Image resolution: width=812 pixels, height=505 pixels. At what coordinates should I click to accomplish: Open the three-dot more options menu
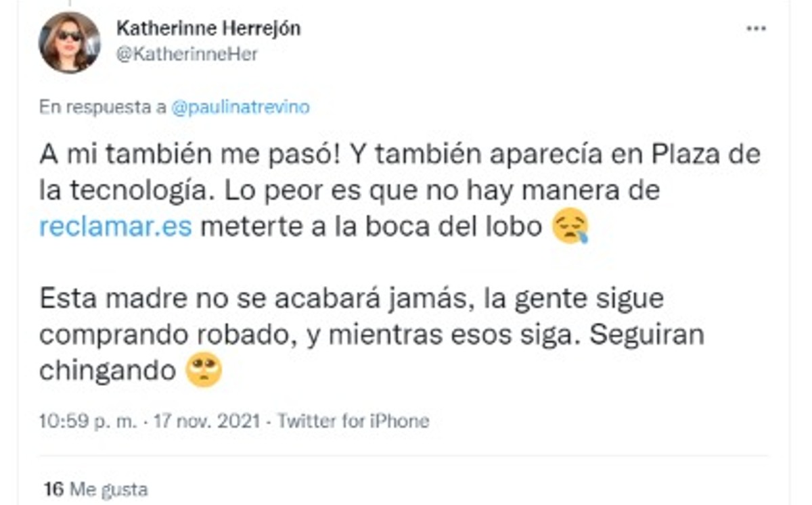coord(756,30)
